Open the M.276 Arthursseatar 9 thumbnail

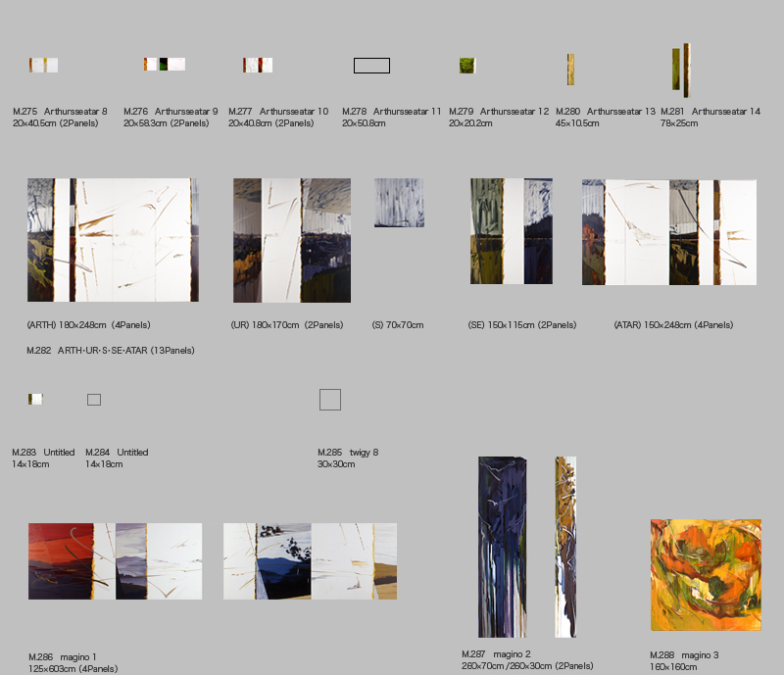pos(165,64)
